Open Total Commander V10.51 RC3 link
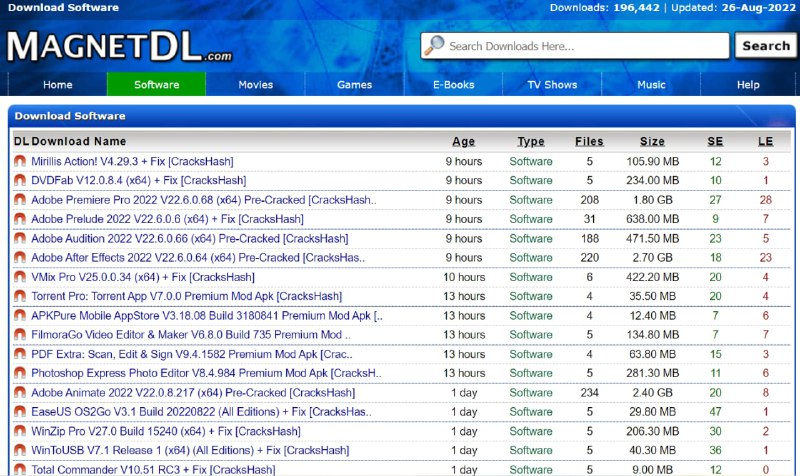Viewport: 800px width, 476px height. pos(153,469)
